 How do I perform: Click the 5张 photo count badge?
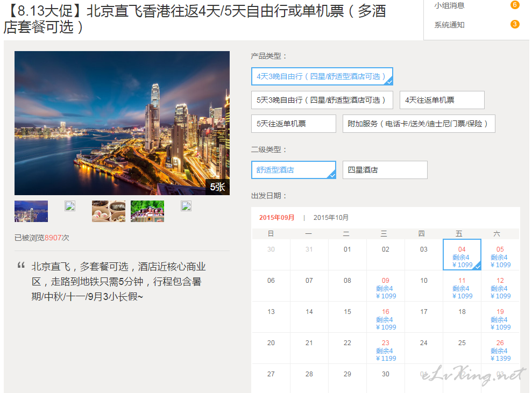(217, 187)
